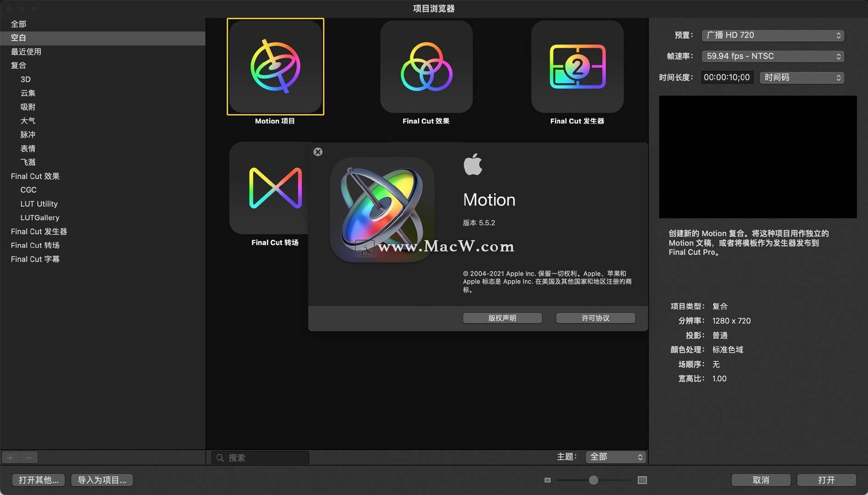This screenshot has height=495, width=868.
Task: Select the 3D category in the sidebar
Action: tap(26, 79)
